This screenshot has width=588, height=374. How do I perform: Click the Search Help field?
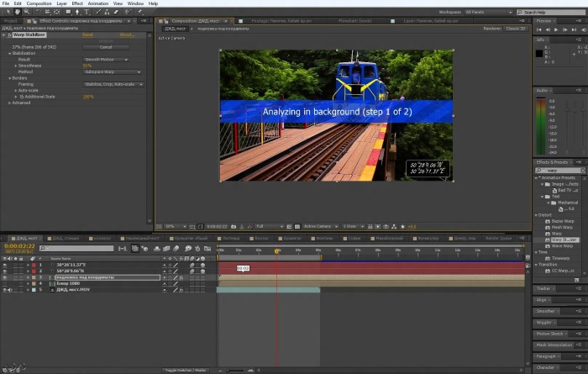point(551,13)
